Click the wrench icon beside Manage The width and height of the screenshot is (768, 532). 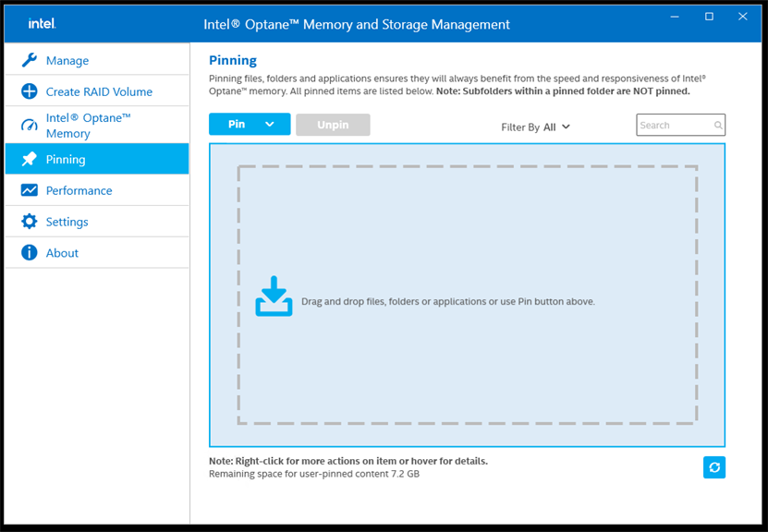pos(30,60)
